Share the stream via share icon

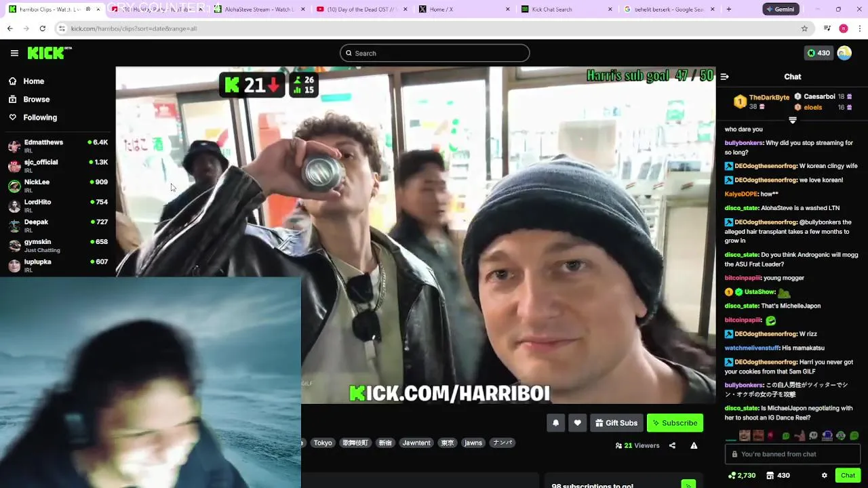672,445
